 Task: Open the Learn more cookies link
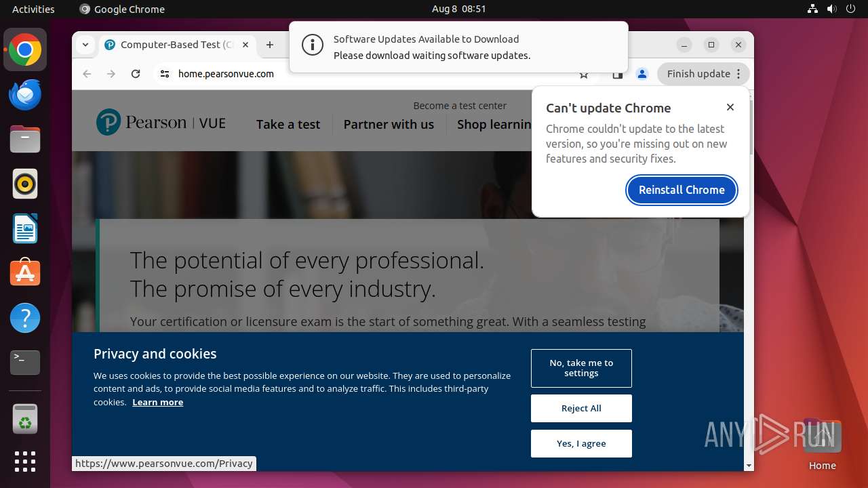157,402
